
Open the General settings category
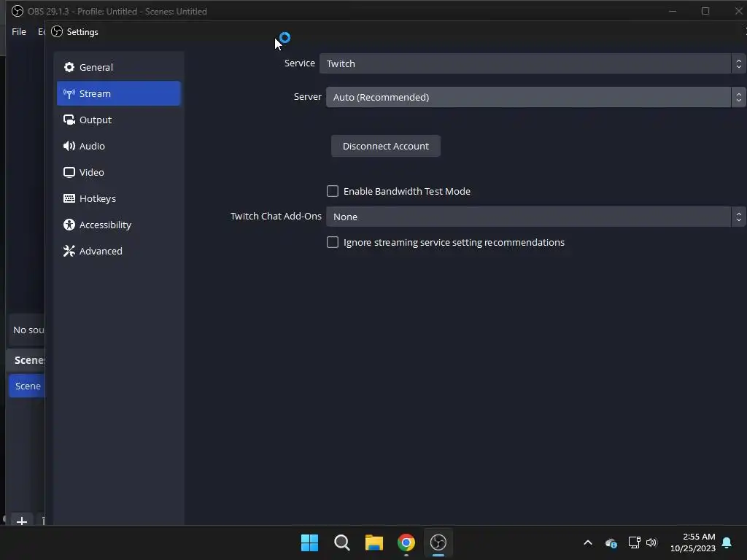[119, 67]
